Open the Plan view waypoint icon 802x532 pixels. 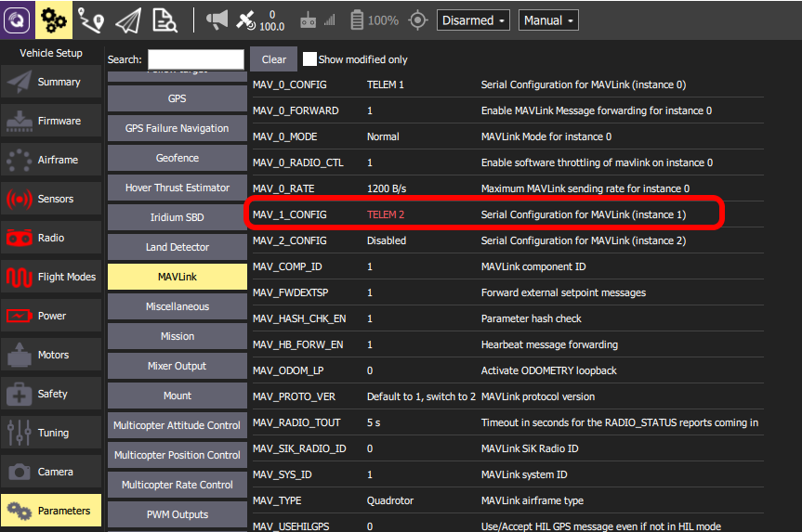click(90, 19)
